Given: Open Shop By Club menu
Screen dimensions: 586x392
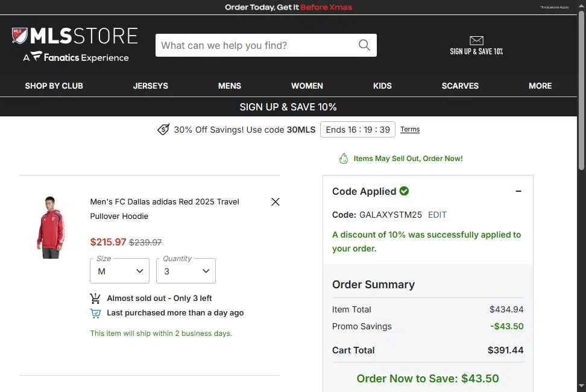Looking at the screenshot, I should point(54,86).
